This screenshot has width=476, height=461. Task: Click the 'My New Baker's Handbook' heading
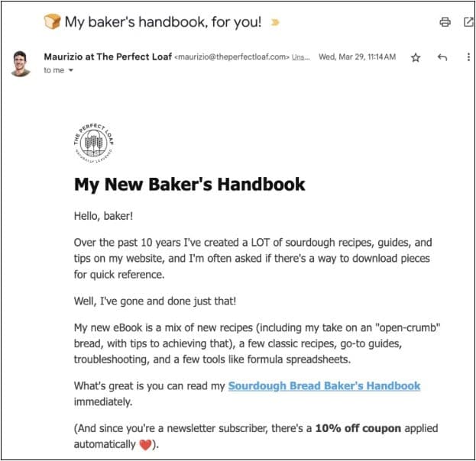(189, 184)
